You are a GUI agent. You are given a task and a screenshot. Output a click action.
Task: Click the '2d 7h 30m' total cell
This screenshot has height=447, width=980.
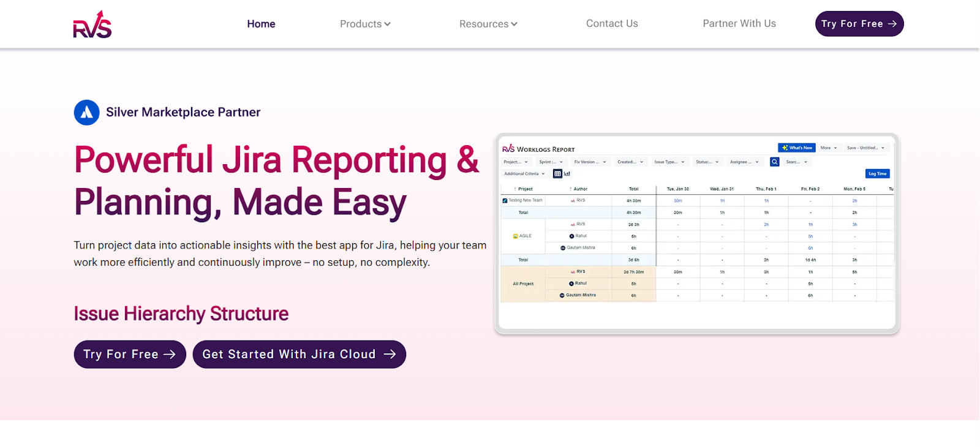tap(634, 272)
